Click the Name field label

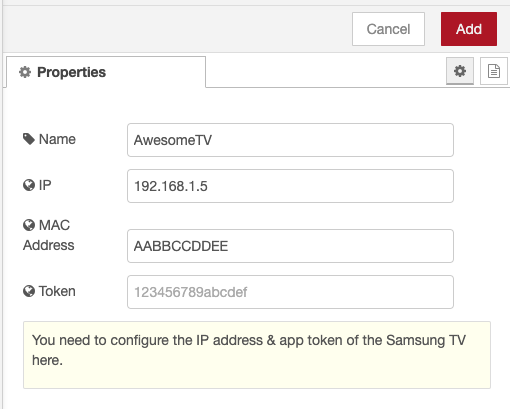[x=57, y=139]
